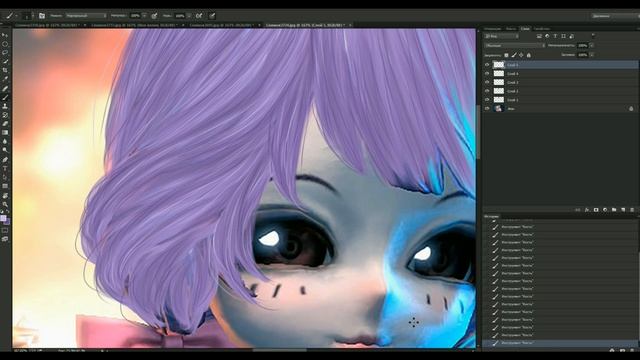
Task: Select the Rectangle shape tool
Action: tap(5, 186)
